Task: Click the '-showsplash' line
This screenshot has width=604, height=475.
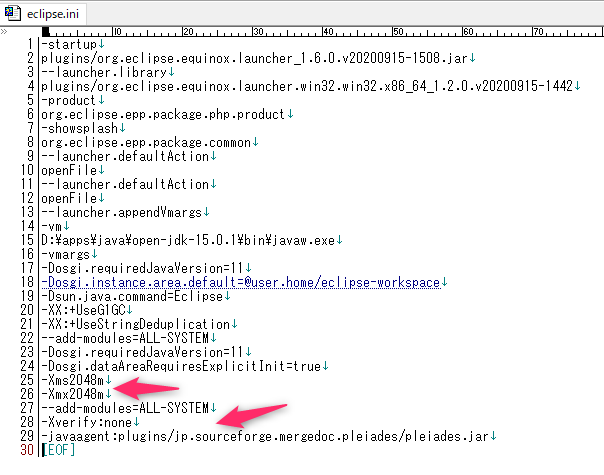Action: [79, 128]
